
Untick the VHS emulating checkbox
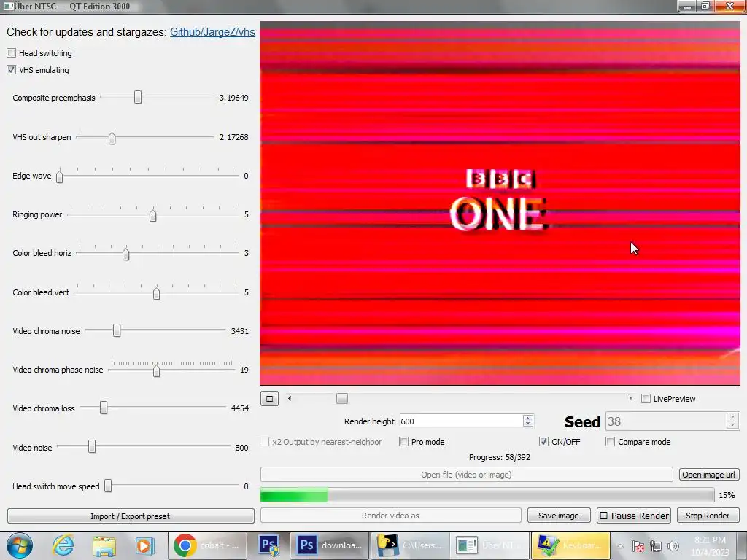(x=12, y=70)
